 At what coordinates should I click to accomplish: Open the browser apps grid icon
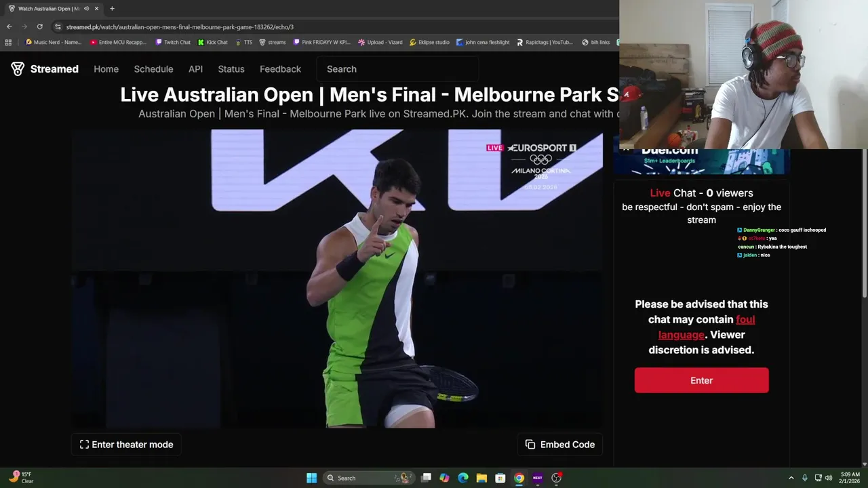pyautogui.click(x=8, y=42)
